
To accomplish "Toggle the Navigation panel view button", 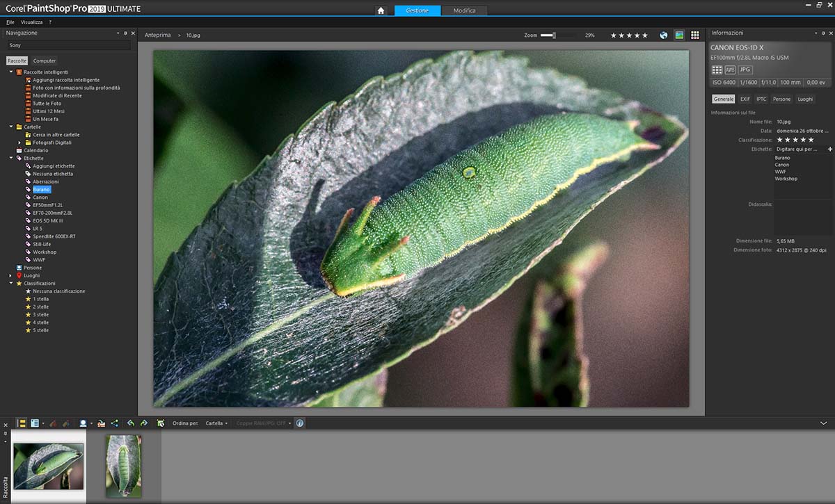I will click(21, 423).
